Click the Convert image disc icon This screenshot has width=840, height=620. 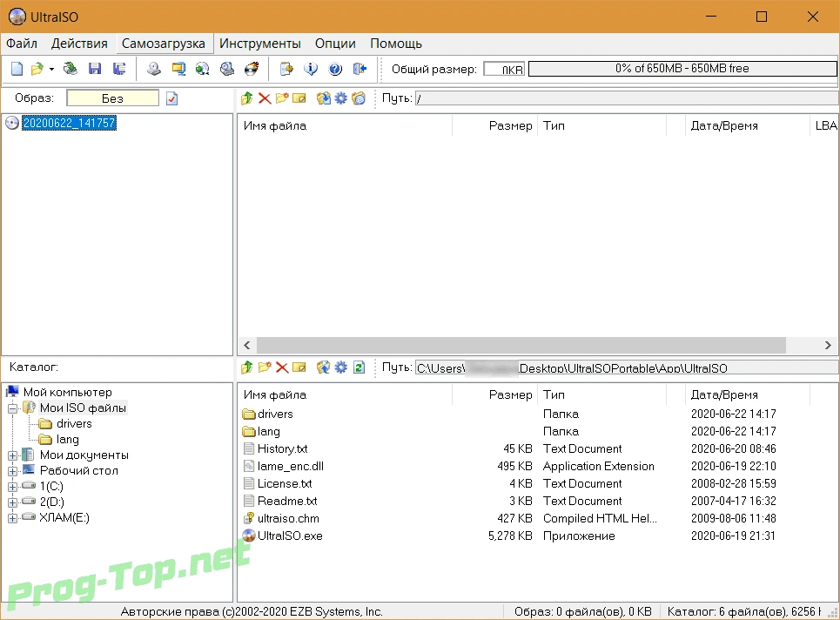[x=203, y=69]
